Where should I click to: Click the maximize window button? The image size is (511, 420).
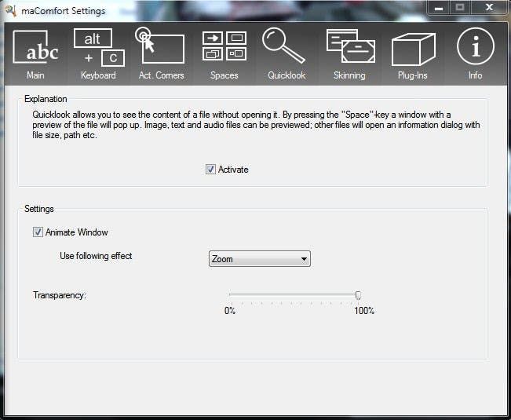(460, 8)
